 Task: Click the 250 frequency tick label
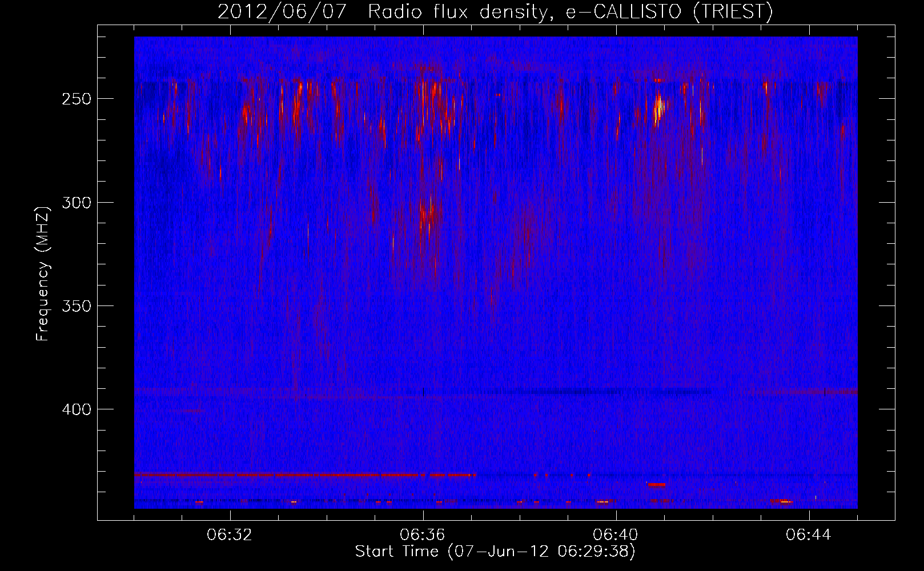point(76,99)
